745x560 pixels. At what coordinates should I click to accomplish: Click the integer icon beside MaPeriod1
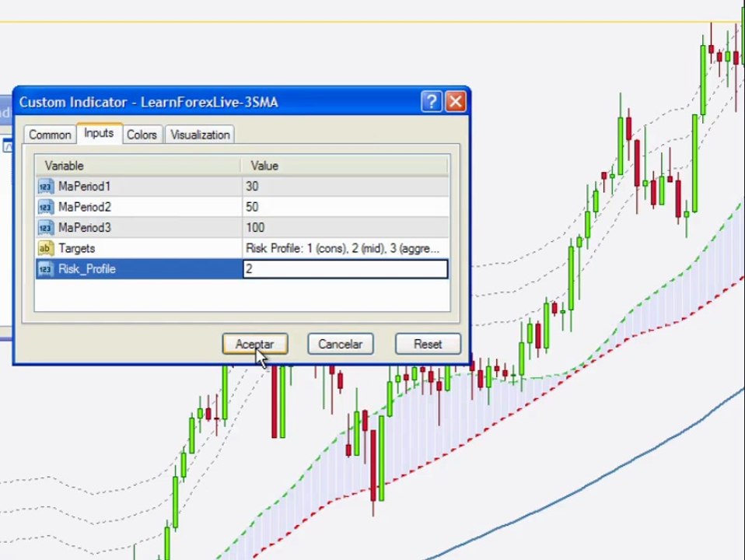coord(46,187)
